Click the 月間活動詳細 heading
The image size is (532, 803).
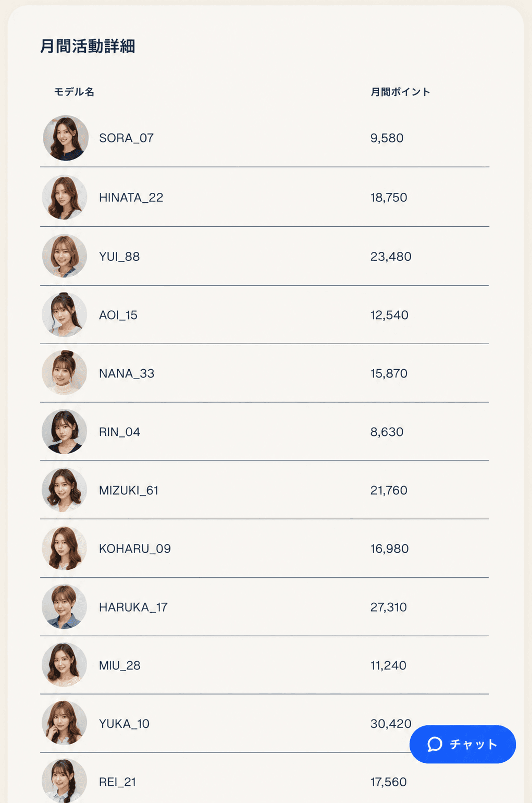coord(88,46)
